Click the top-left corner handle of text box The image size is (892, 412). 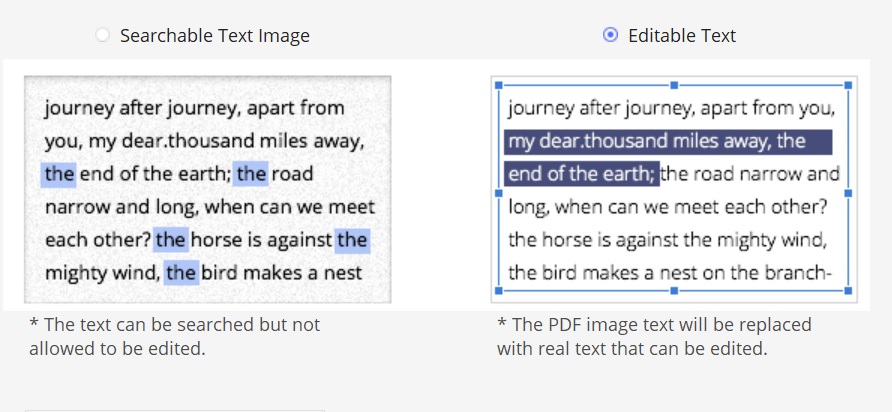coord(499,85)
